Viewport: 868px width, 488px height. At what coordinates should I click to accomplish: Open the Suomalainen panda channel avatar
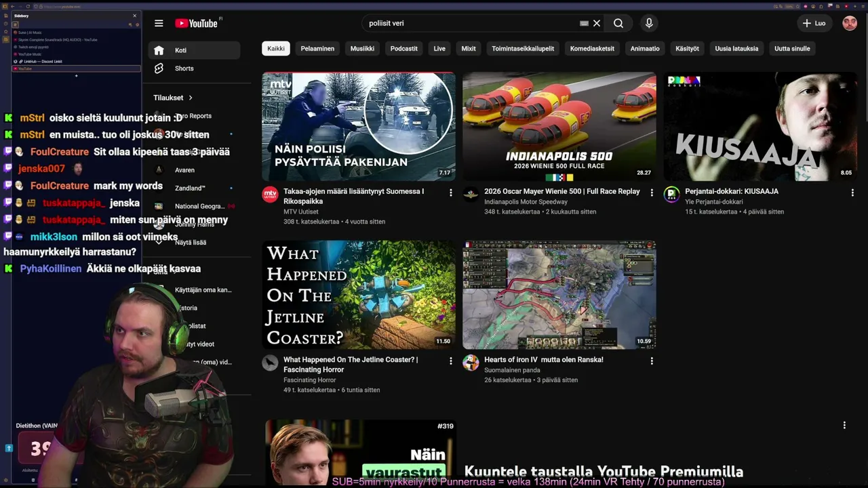(x=471, y=363)
